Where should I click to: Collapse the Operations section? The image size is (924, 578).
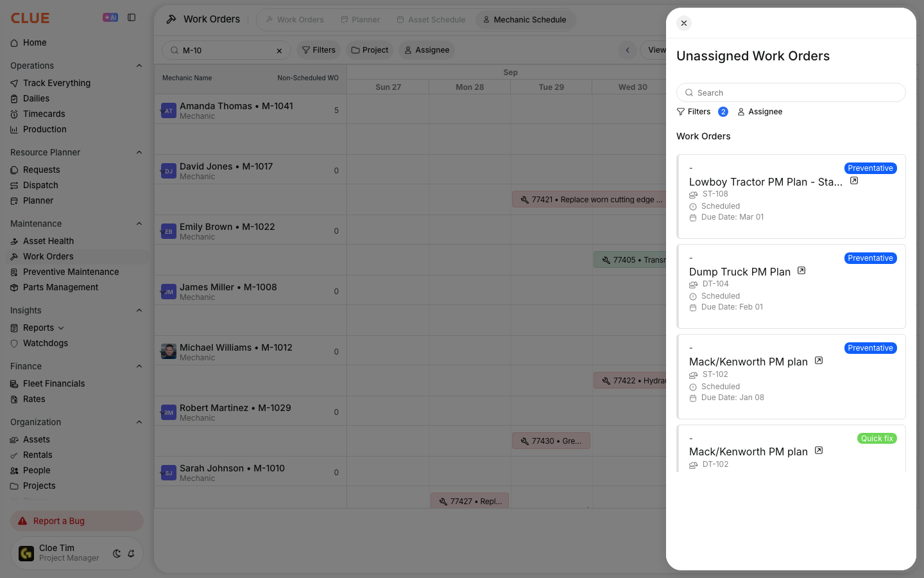coord(139,66)
